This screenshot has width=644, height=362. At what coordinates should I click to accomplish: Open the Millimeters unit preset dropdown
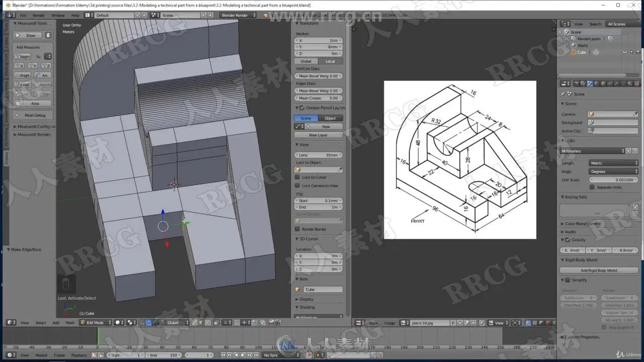(x=593, y=151)
